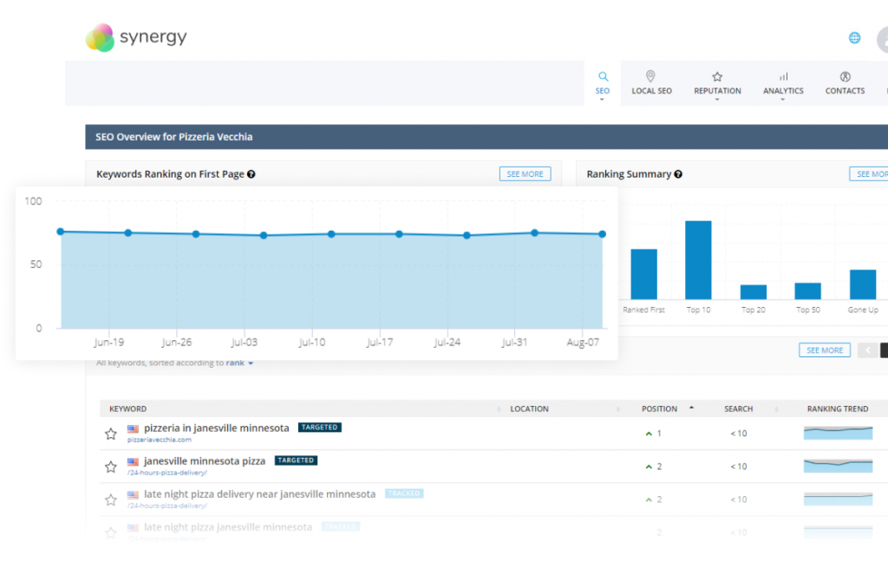Open the rank sort dropdown
The height and width of the screenshot is (588, 888).
[239, 363]
